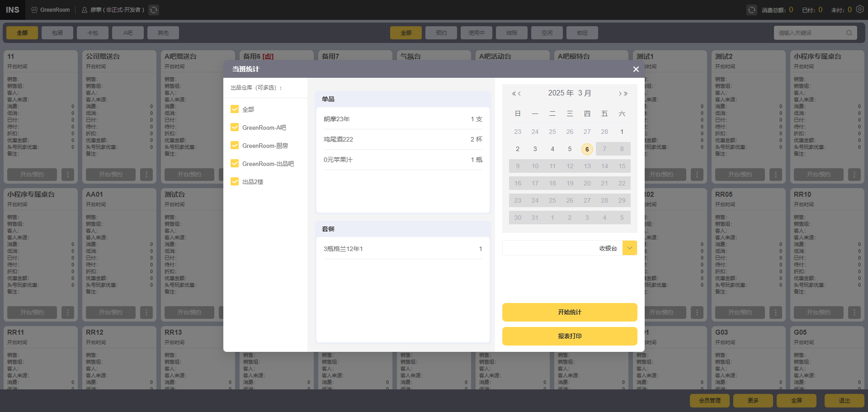Viewport: 868px width, 412px height.
Task: Open 会员管理 at the bottom bar
Action: [710, 401]
